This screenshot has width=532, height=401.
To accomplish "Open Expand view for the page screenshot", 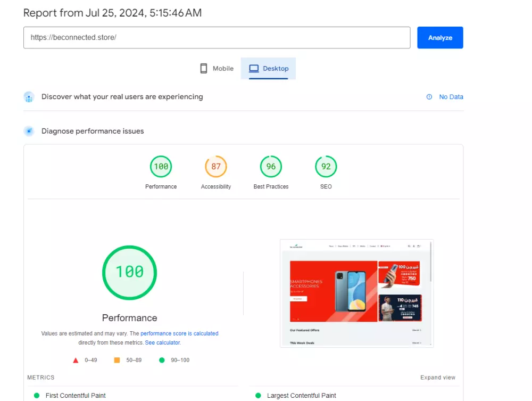I will 437,377.
